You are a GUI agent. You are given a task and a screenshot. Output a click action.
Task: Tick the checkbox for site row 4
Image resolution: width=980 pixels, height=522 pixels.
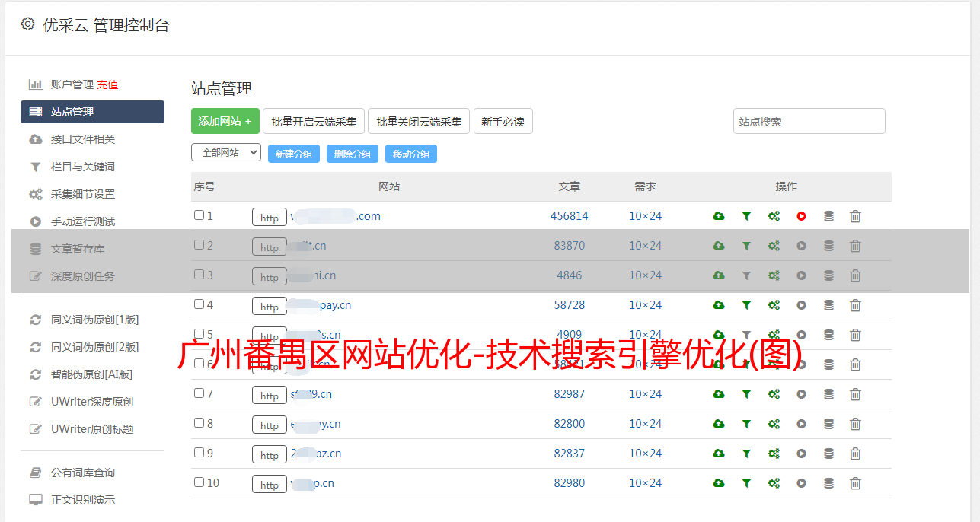(x=199, y=304)
